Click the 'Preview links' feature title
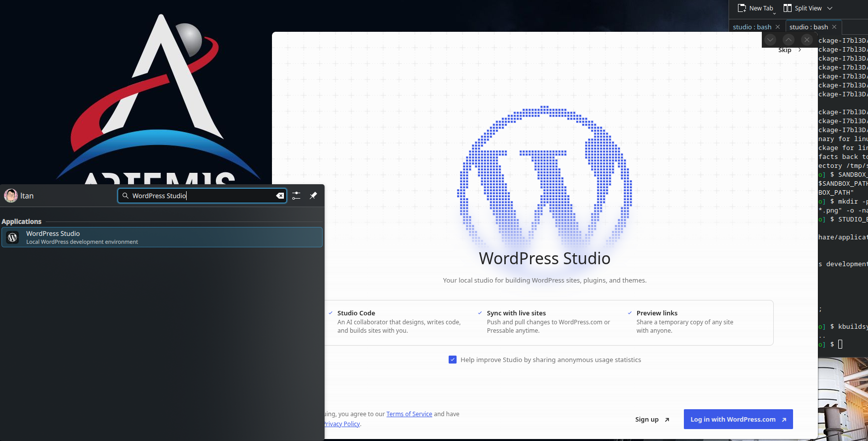Screen dimensions: 868x441 657,313
